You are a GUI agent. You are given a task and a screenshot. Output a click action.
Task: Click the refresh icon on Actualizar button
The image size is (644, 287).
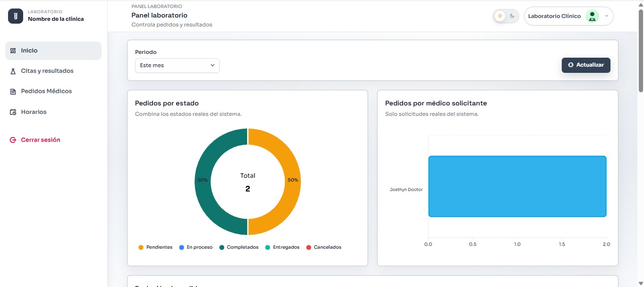click(571, 65)
